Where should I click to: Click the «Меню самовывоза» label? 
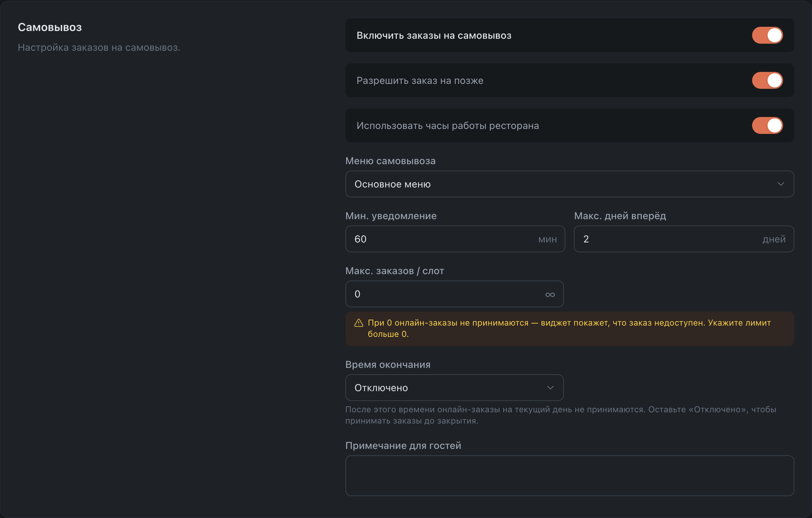point(390,161)
